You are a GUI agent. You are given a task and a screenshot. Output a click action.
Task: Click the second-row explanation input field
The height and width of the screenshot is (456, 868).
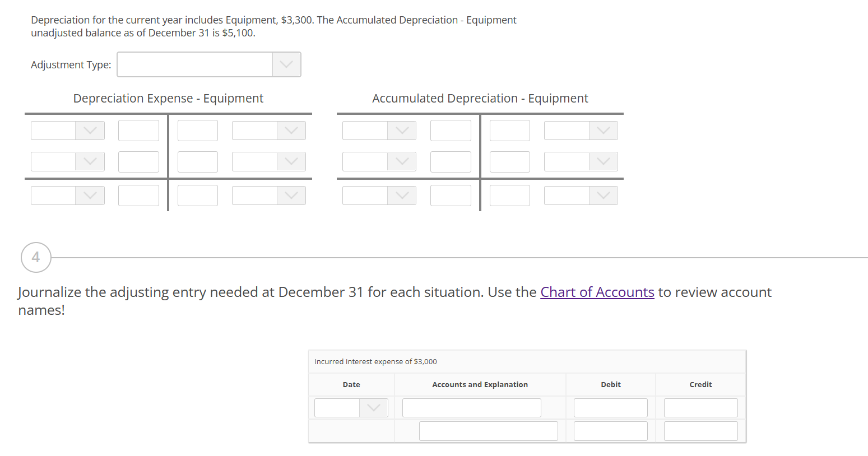point(488,430)
